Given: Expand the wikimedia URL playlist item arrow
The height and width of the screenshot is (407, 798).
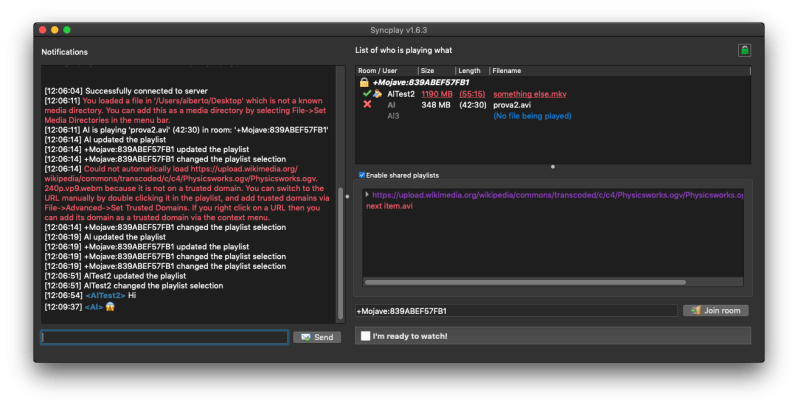Looking at the screenshot, I should pos(367,194).
